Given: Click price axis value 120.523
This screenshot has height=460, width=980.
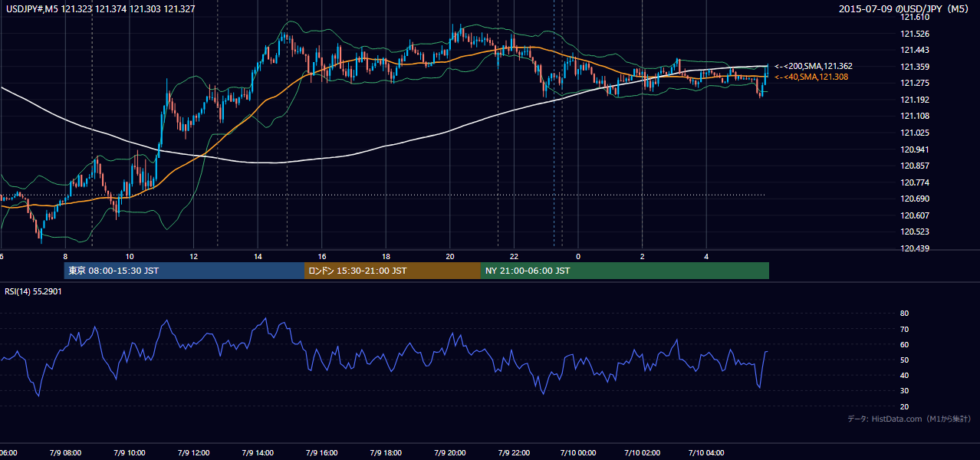Looking at the screenshot, I should tap(914, 232).
